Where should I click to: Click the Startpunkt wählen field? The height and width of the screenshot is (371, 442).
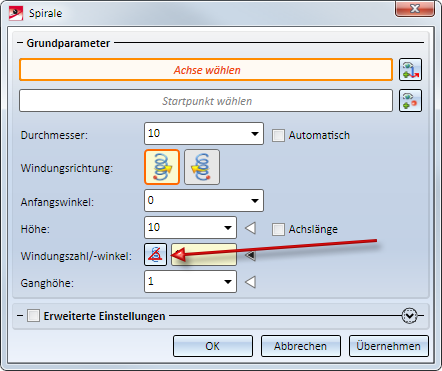tap(206, 100)
